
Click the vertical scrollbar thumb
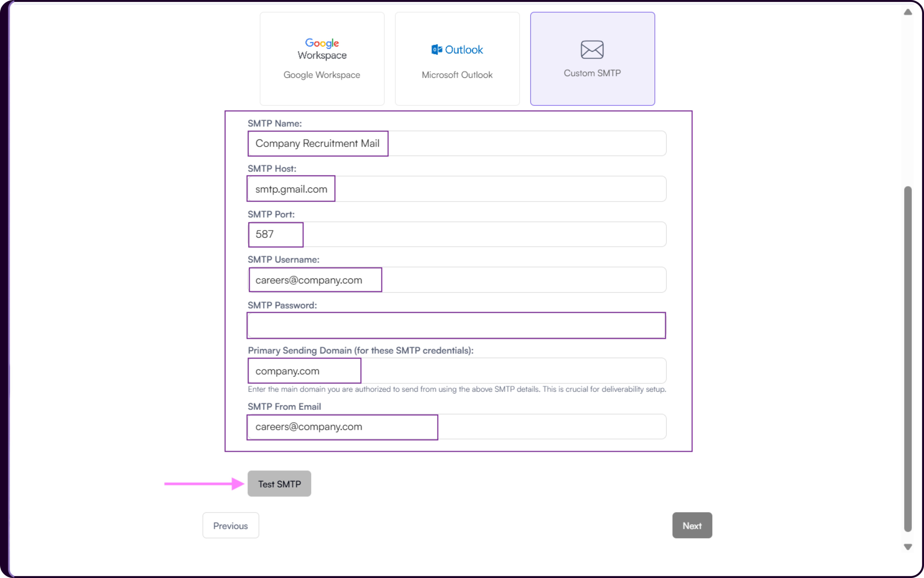pos(908,359)
